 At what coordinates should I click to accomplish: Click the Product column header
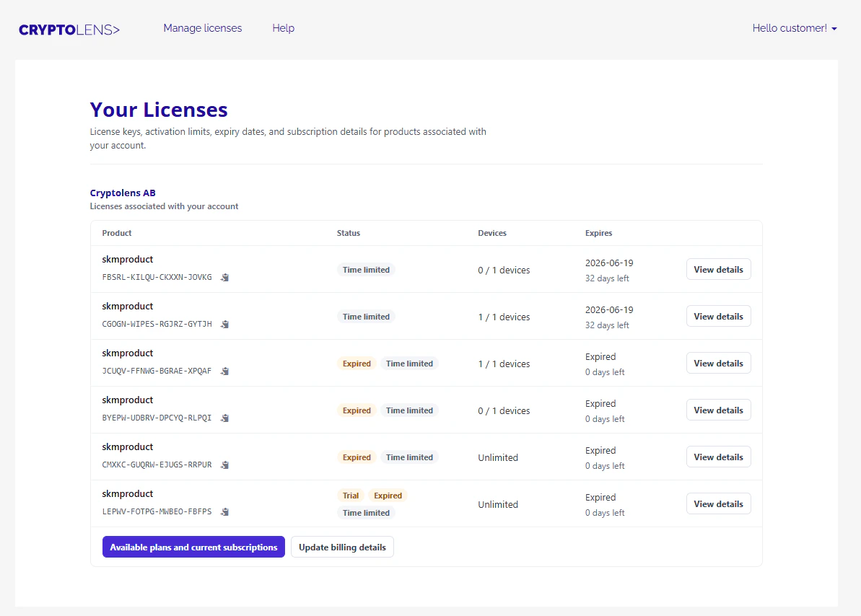tap(117, 233)
